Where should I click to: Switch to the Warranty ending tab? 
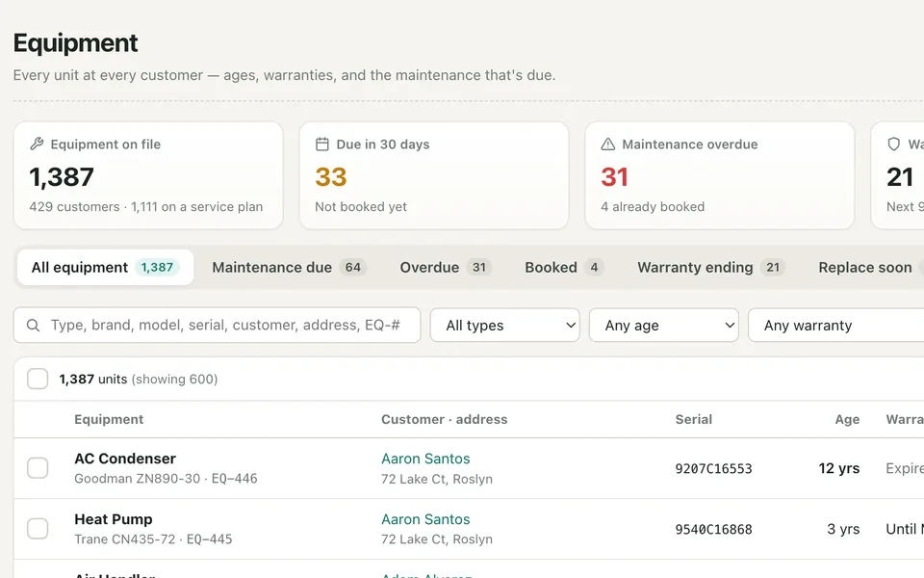[x=710, y=267]
